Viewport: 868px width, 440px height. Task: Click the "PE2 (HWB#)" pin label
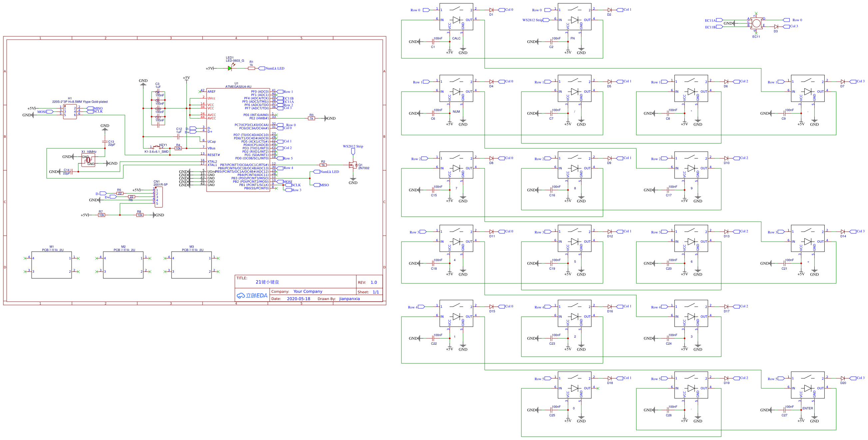coord(259,118)
